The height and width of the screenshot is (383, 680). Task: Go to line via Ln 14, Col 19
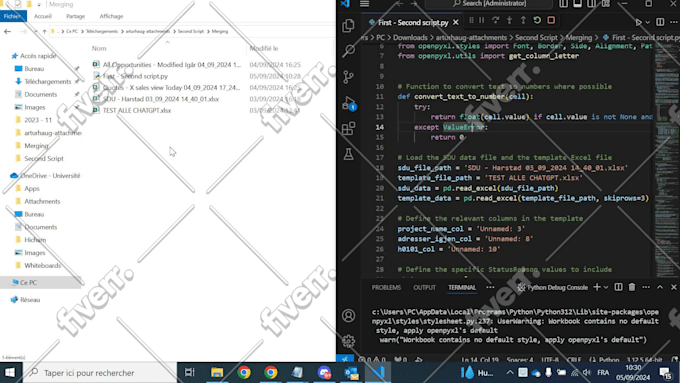[479, 360]
